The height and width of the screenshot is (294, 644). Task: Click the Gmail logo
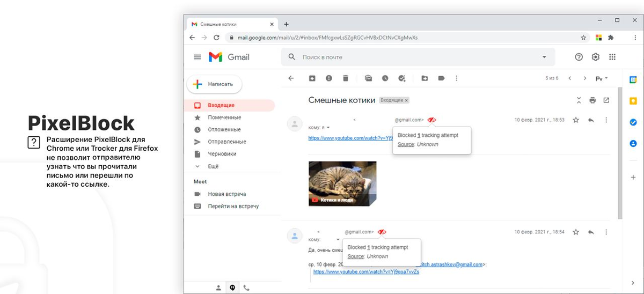point(229,57)
